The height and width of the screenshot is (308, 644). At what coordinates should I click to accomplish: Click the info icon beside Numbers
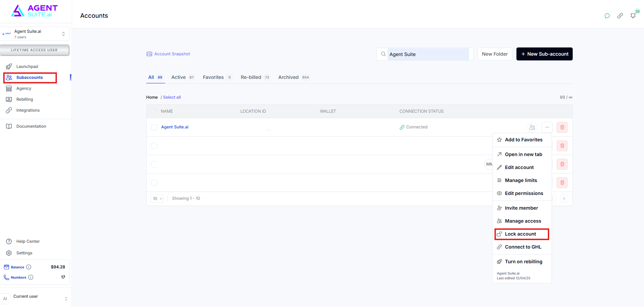pos(31,277)
